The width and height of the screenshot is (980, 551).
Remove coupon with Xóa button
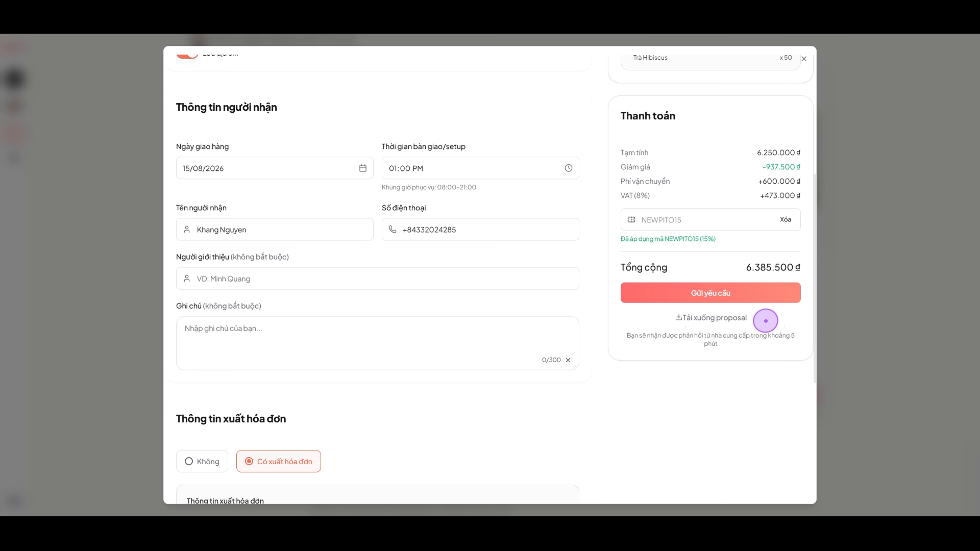pyautogui.click(x=786, y=220)
